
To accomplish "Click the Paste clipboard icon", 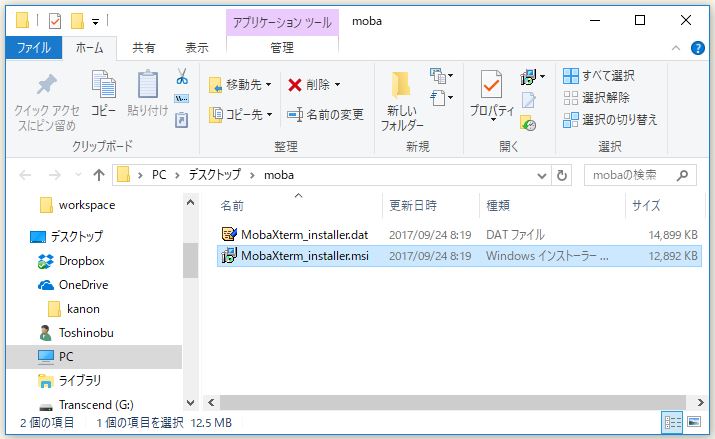I will (148, 84).
